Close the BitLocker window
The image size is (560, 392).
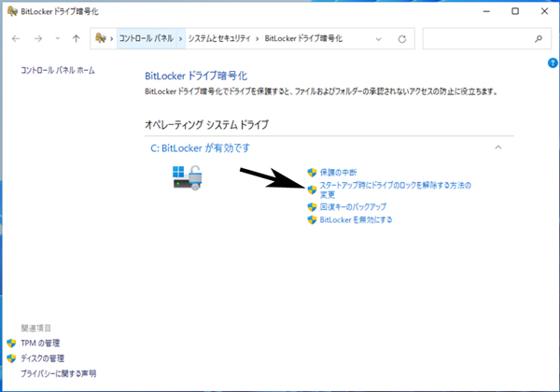click(x=544, y=11)
